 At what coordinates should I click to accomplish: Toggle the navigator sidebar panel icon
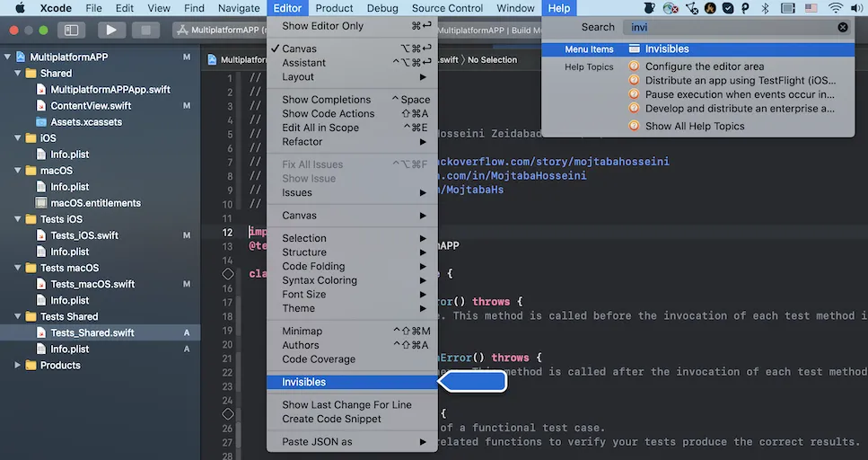click(72, 30)
